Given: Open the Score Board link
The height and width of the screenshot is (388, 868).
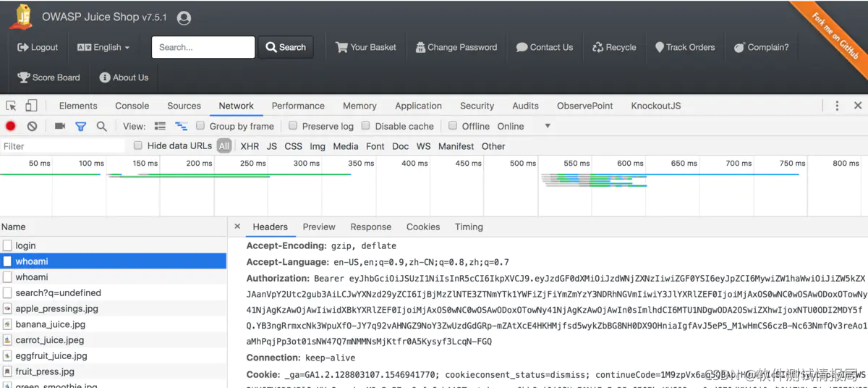Looking at the screenshot, I should click(48, 77).
